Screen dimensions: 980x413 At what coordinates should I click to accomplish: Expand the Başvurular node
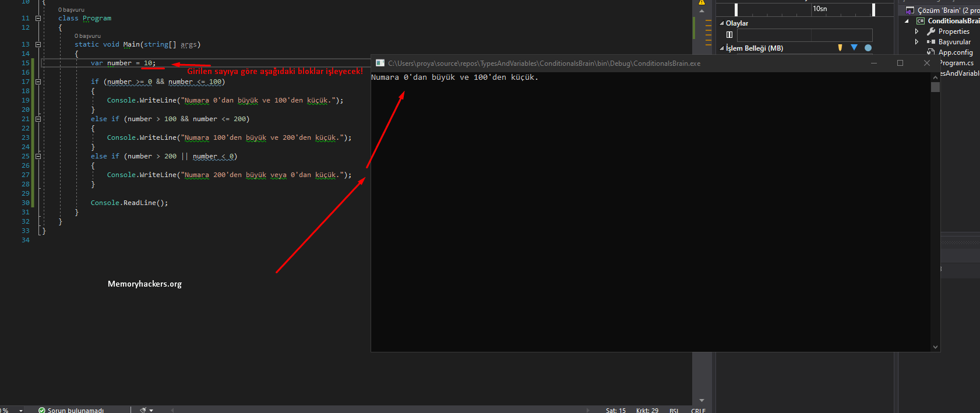[917, 42]
